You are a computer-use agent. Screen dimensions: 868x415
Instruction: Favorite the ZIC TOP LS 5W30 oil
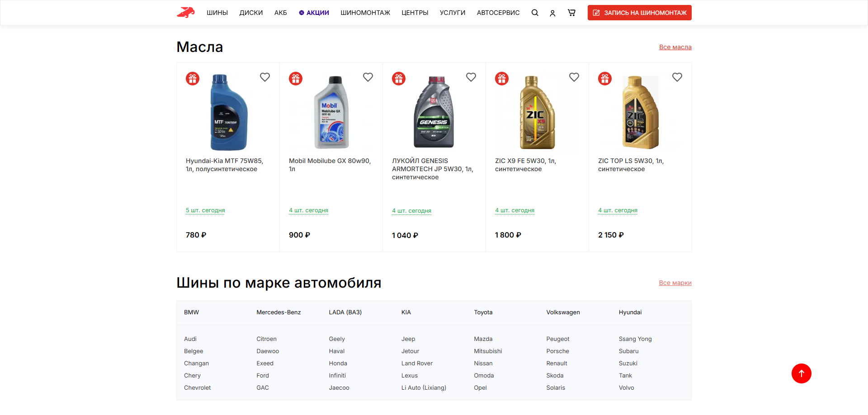point(677,77)
